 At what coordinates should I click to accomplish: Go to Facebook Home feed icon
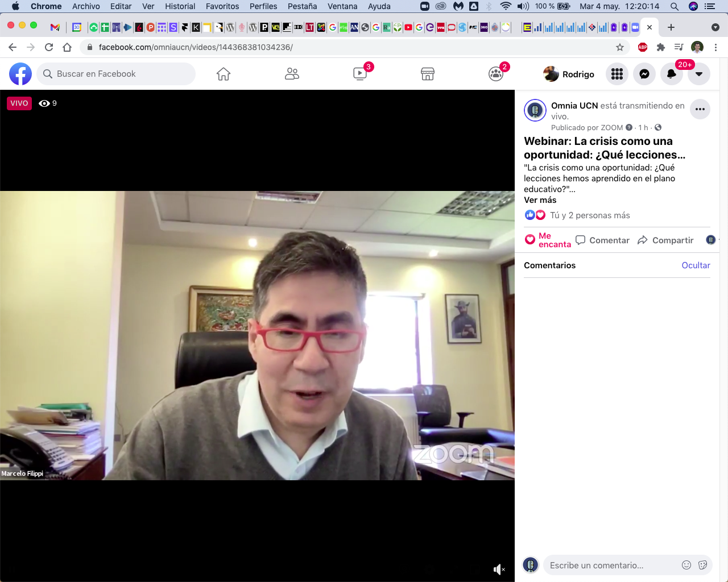[224, 74]
